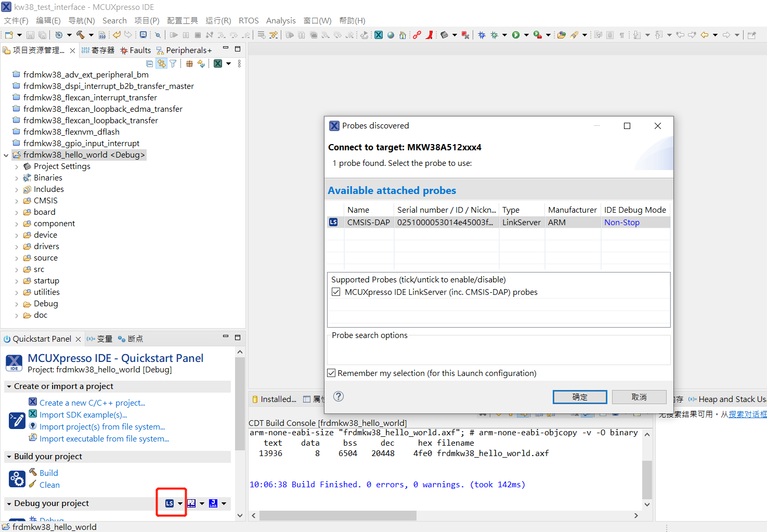The width and height of the screenshot is (767, 532).
Task: Uncheck the MCUXpresso IDE LinkServer probes checkbox
Action: click(336, 291)
